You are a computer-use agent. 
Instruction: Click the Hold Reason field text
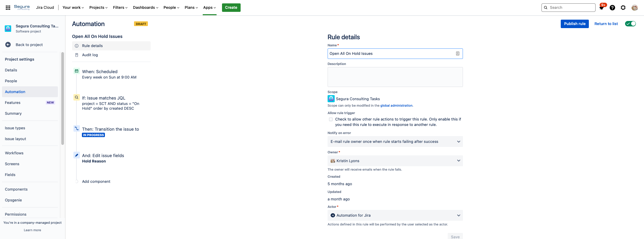point(94,161)
